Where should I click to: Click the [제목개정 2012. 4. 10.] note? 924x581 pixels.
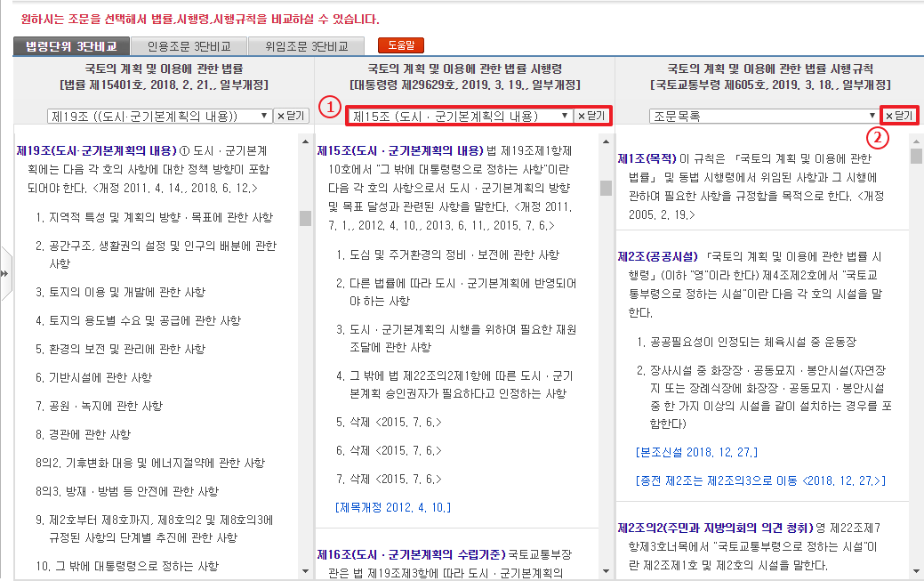point(393,507)
